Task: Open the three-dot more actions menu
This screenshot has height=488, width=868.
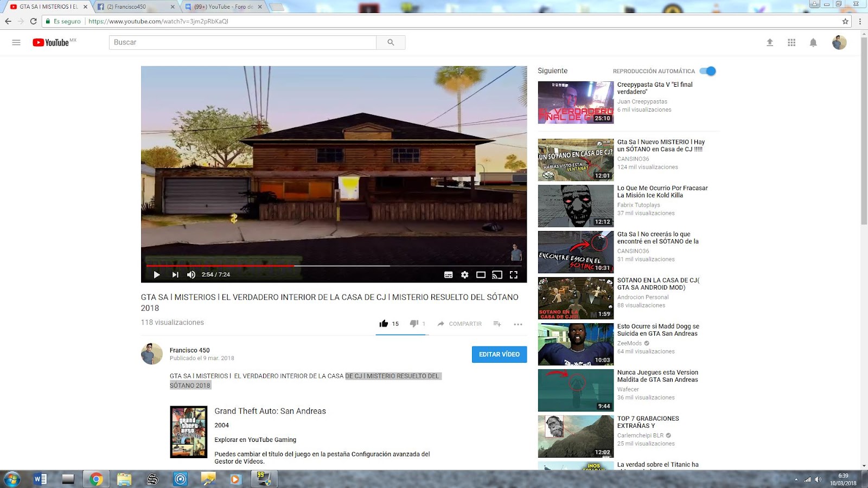Action: 518,324
